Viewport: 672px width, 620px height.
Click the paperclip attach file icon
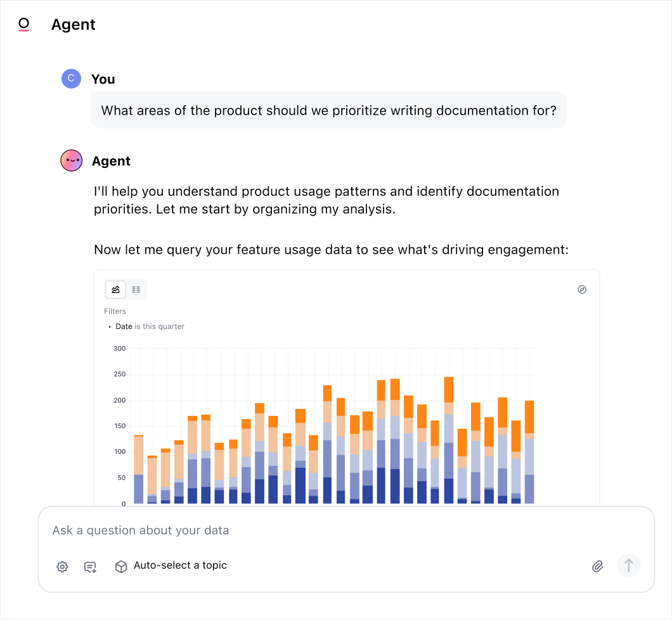click(x=597, y=566)
